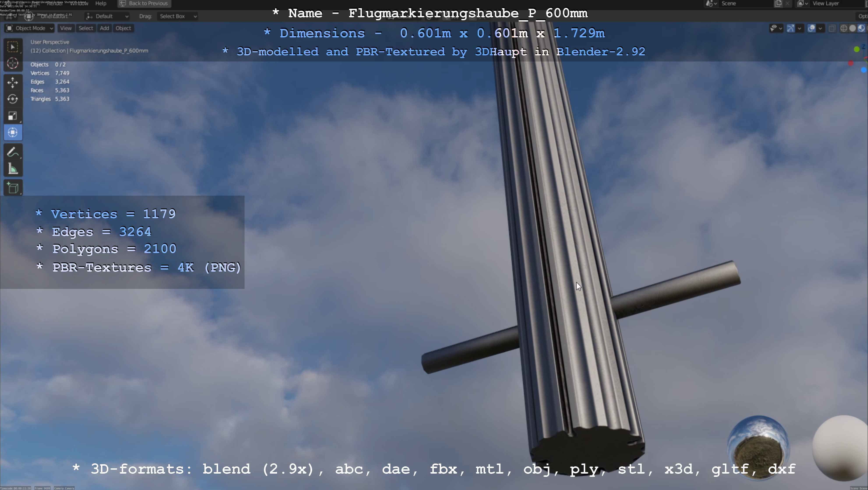Select the Measure ruler tool
Image resolution: width=868 pixels, height=490 pixels.
pos(13,169)
